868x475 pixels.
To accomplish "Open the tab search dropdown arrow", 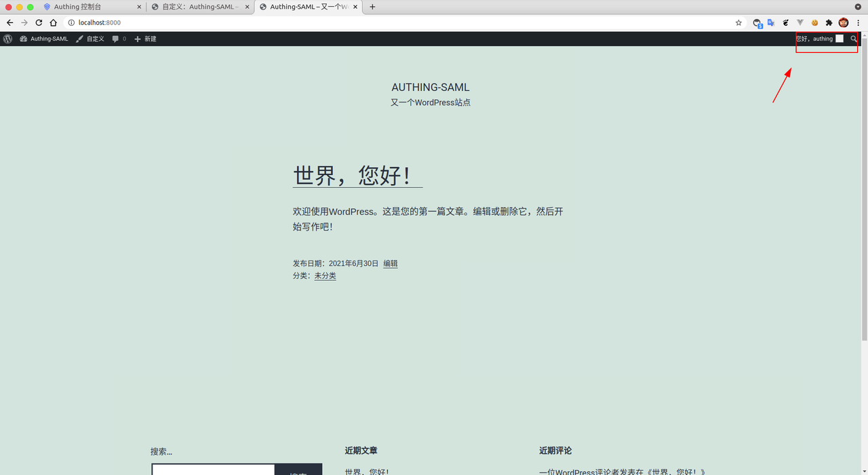I will pyautogui.click(x=859, y=7).
